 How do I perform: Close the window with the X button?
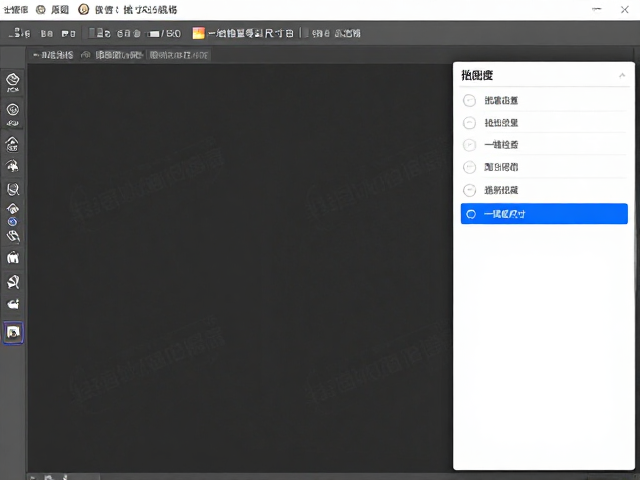click(x=624, y=9)
